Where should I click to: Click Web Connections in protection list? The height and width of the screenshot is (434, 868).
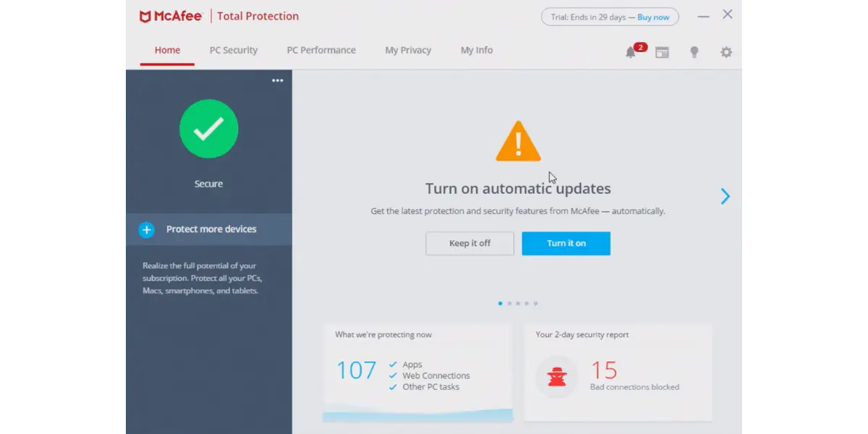436,375
